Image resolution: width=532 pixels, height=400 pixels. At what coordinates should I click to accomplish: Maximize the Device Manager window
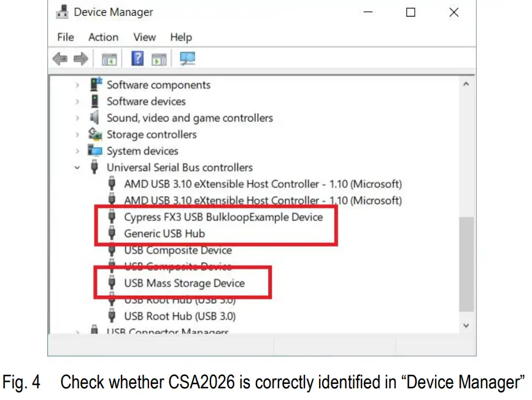click(x=411, y=12)
